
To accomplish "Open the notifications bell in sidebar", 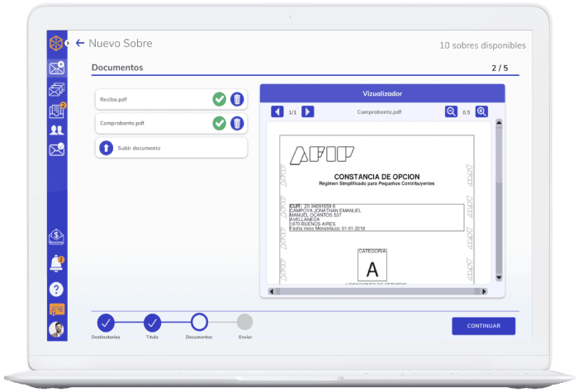I will [x=56, y=264].
